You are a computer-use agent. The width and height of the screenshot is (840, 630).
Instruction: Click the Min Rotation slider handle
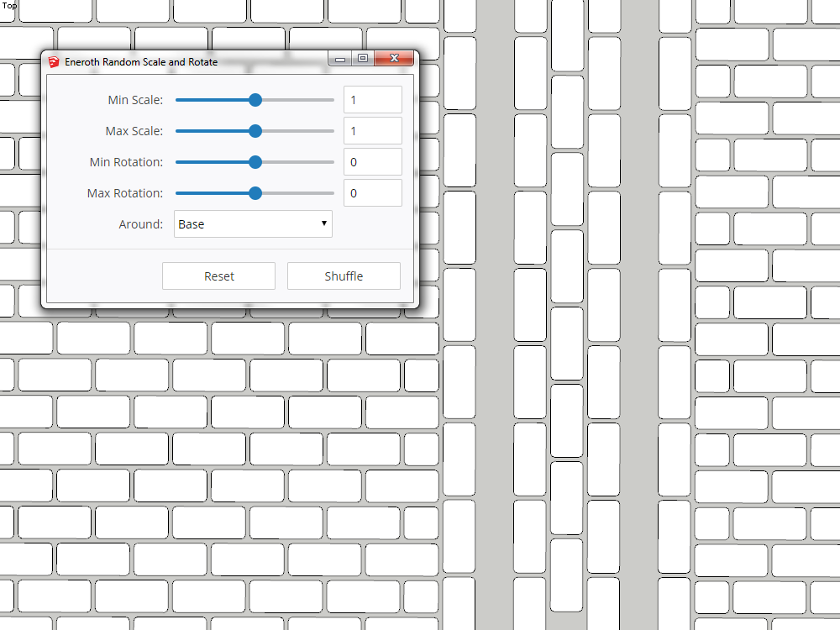point(255,162)
